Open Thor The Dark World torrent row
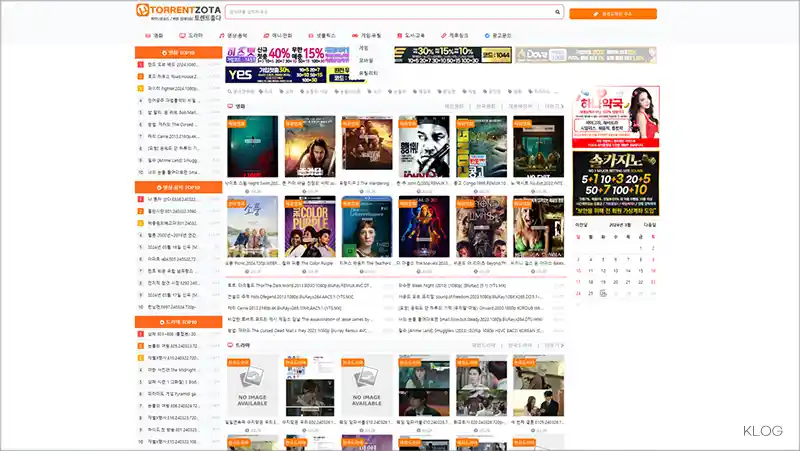Screen dimensions: 800x451 300,286
